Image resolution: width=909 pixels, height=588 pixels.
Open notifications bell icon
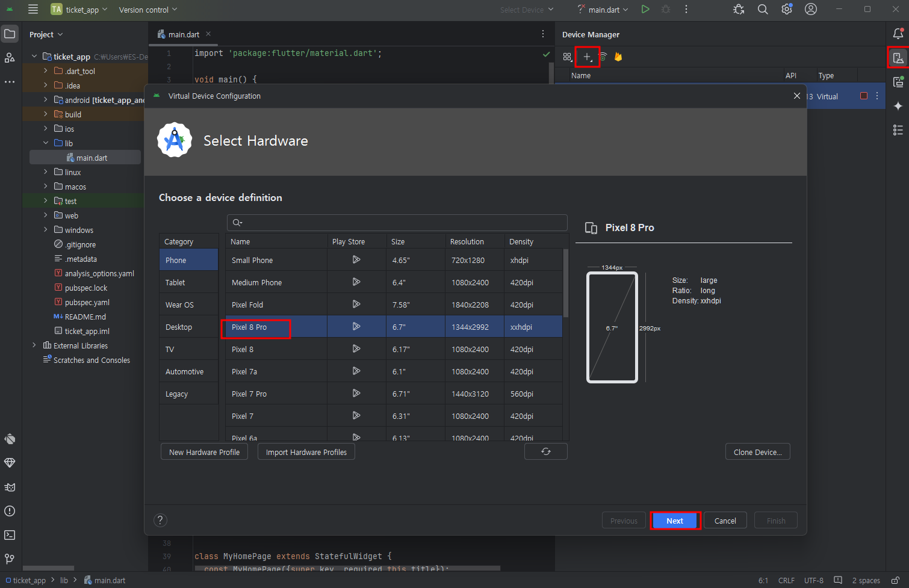898,34
